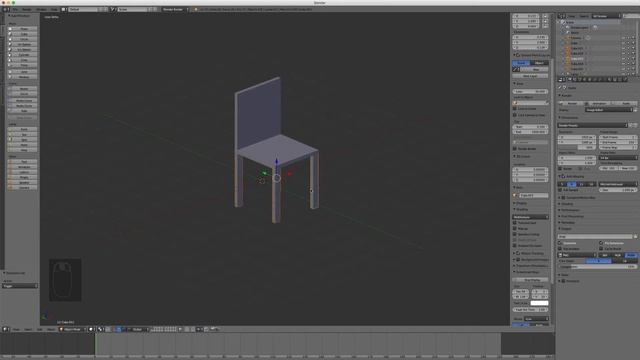Add a Speaker object
Screen dimensions: 640x360
coord(22,182)
